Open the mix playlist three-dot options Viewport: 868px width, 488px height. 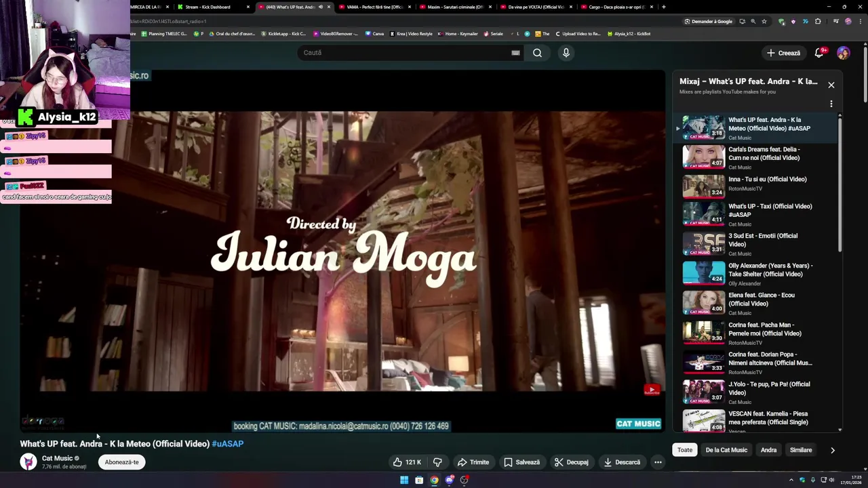831,104
